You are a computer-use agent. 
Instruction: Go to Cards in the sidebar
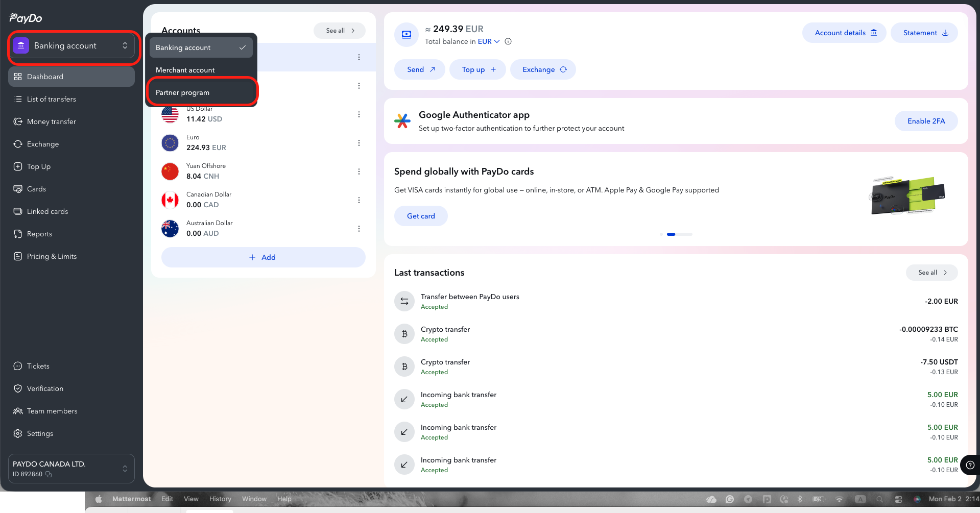(71, 189)
